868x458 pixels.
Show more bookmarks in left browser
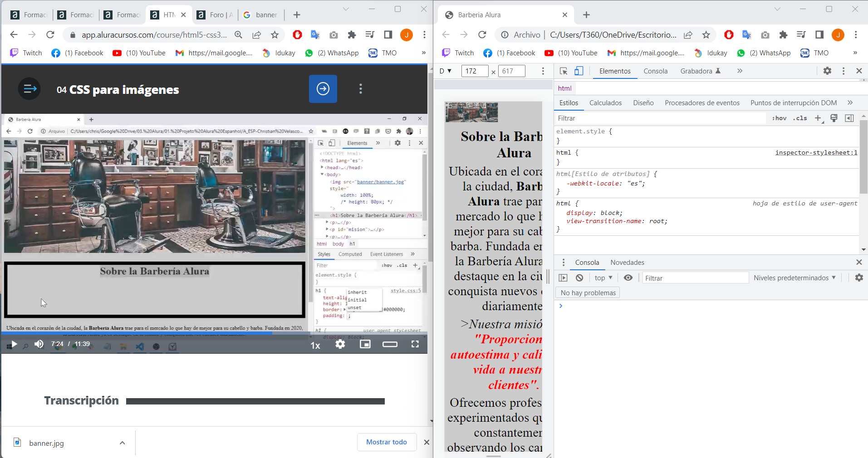424,53
